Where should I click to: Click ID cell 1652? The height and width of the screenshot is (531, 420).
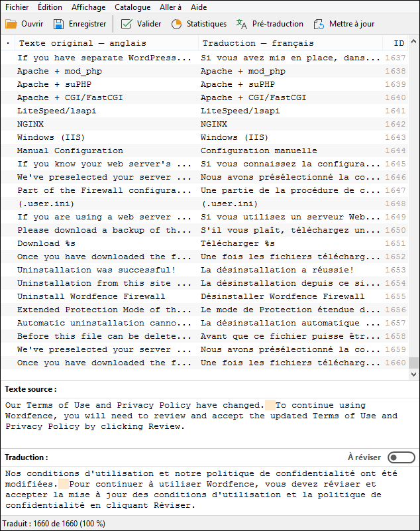395,257
